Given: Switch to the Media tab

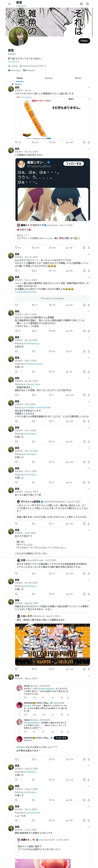Looking at the screenshot, I should [x=78, y=78].
